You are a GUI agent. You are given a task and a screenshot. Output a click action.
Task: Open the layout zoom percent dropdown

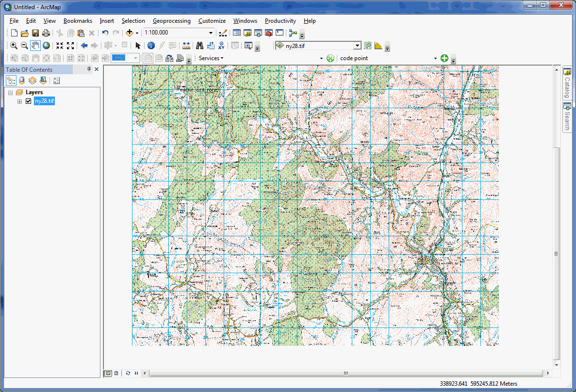(135, 58)
